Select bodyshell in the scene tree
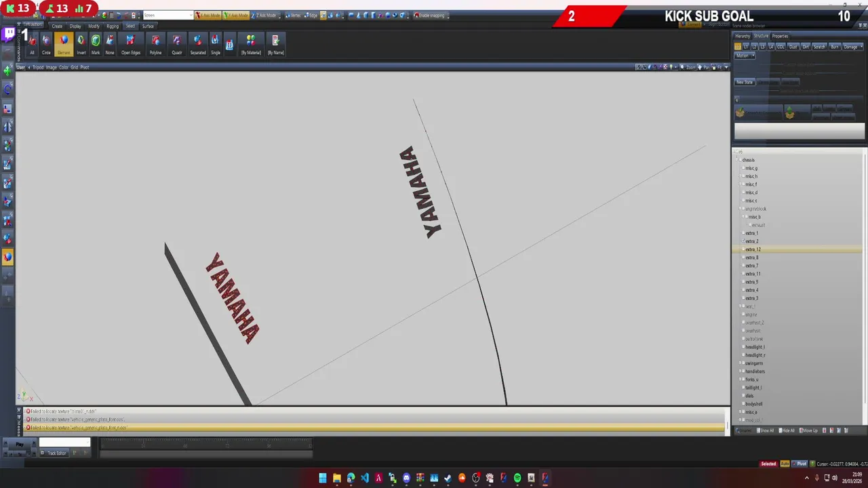The image size is (868, 488). click(x=753, y=404)
